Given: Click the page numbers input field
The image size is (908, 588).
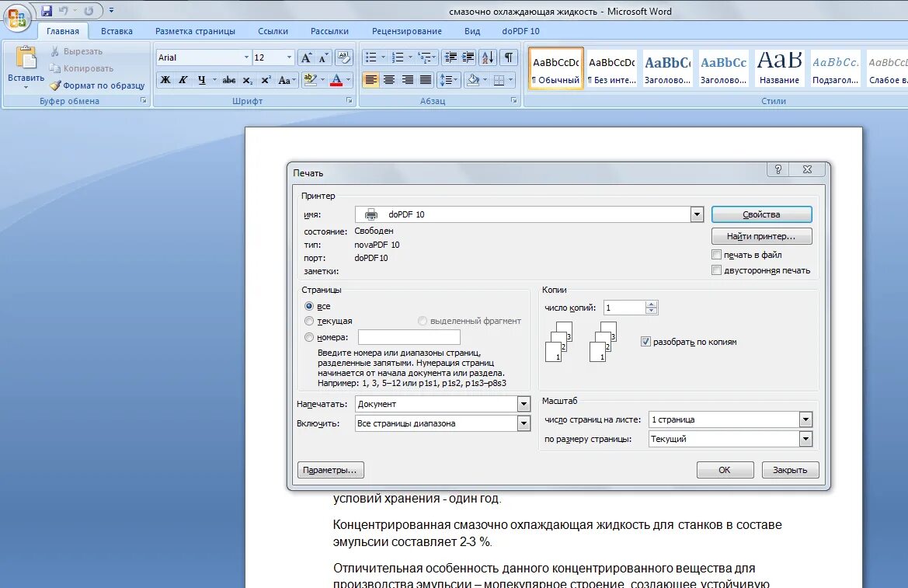Looking at the screenshot, I should click(409, 337).
